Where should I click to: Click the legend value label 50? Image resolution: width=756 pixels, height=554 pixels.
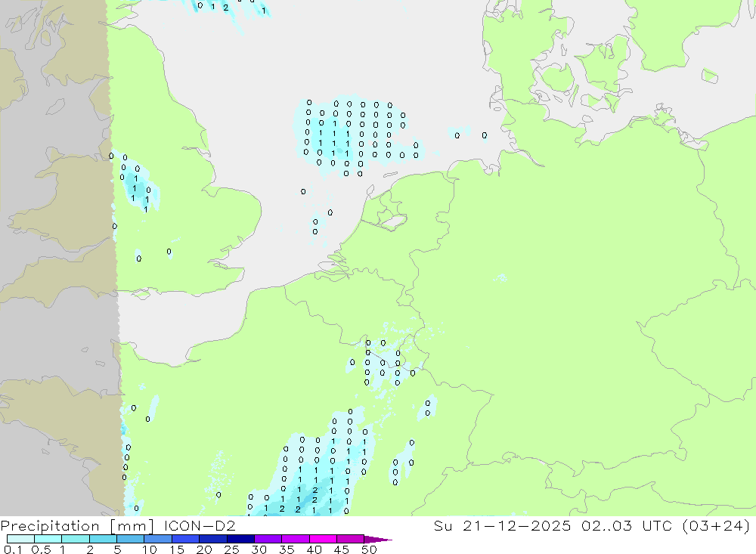point(369,549)
